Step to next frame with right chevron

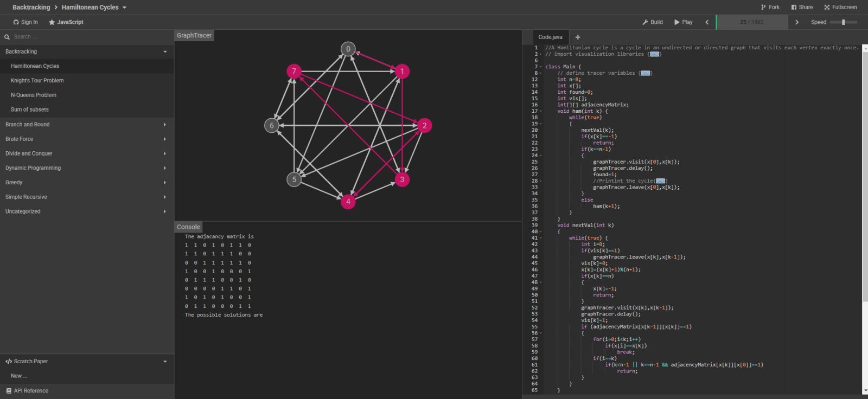tap(796, 22)
